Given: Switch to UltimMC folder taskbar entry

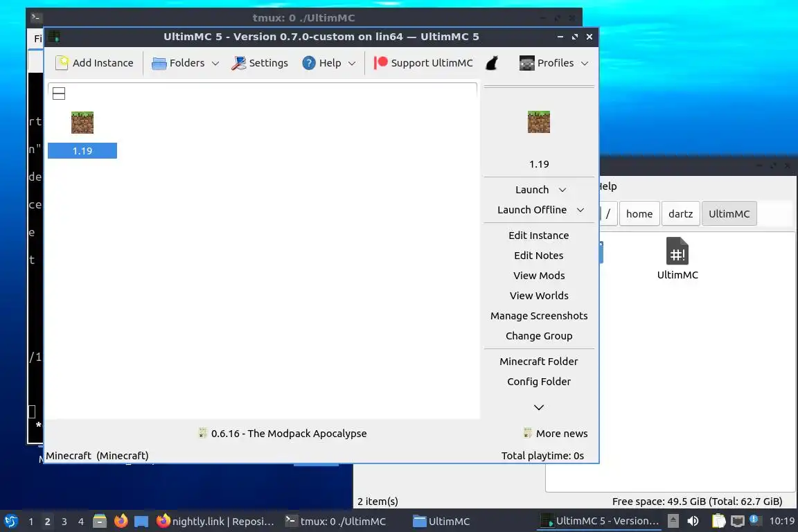Looking at the screenshot, I should tap(442, 522).
